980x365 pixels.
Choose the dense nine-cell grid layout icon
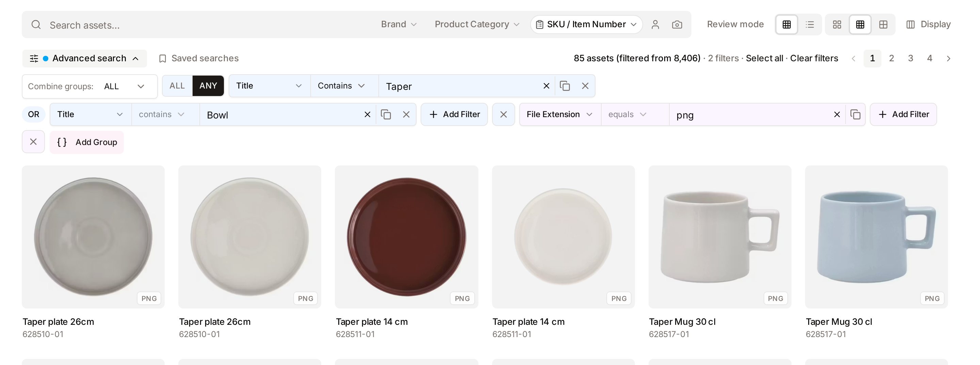pyautogui.click(x=860, y=25)
